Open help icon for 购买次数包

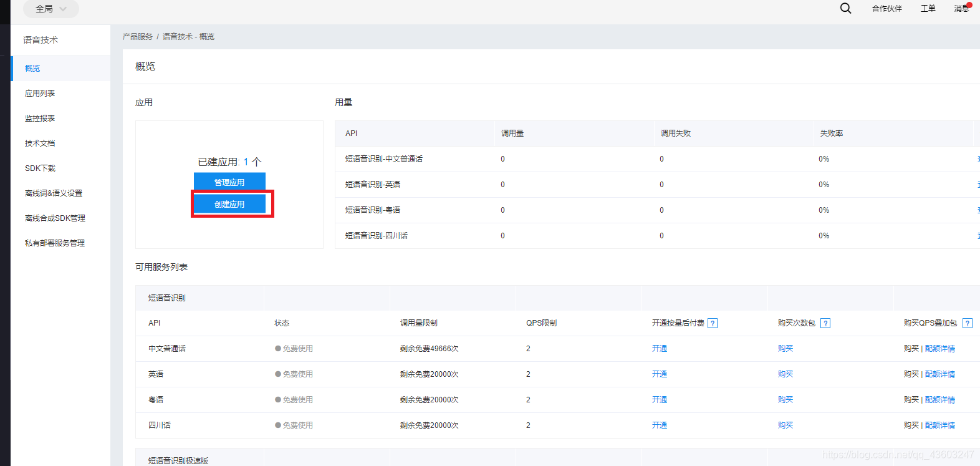825,323
